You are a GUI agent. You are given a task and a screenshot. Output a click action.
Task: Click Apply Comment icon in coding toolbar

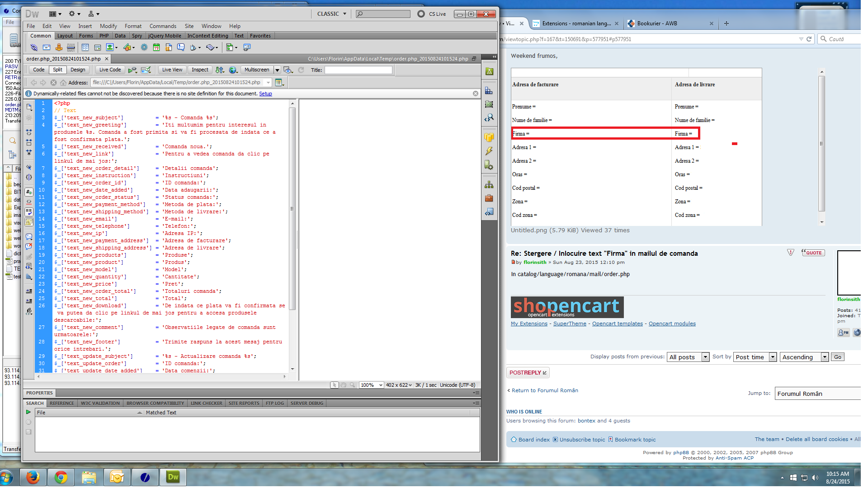click(x=29, y=237)
